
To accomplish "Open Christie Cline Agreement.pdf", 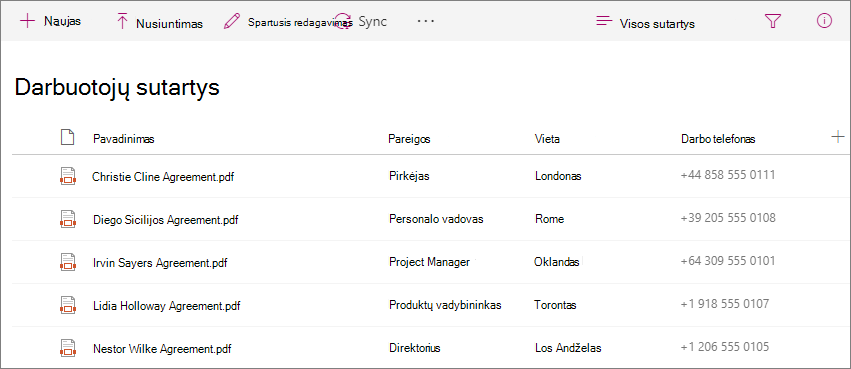I will 163,177.
